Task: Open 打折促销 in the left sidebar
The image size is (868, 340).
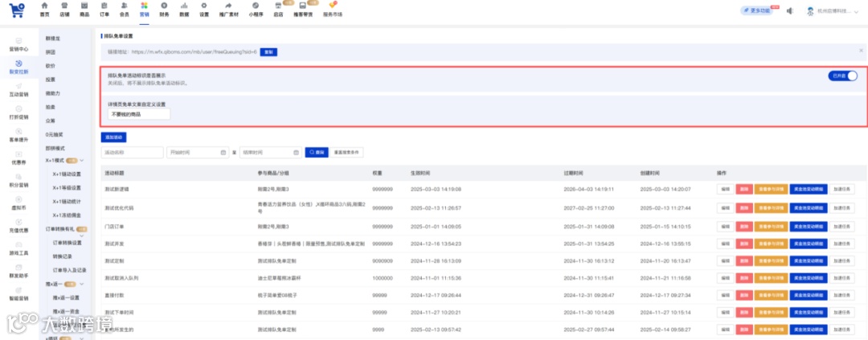Action: 18,113
